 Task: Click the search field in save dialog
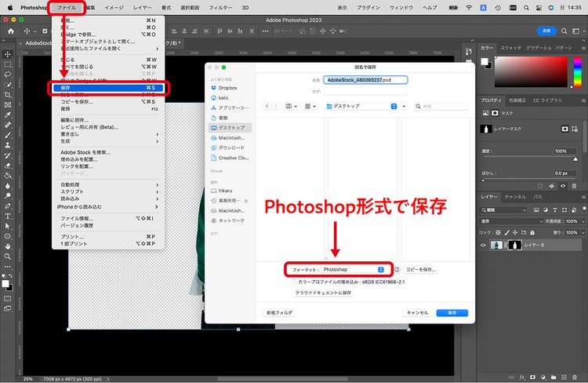tap(441, 106)
